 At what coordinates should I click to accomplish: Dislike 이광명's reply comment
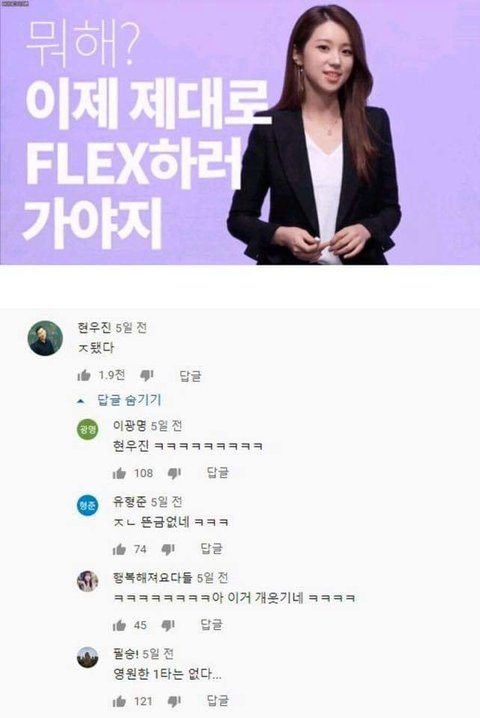[174, 473]
